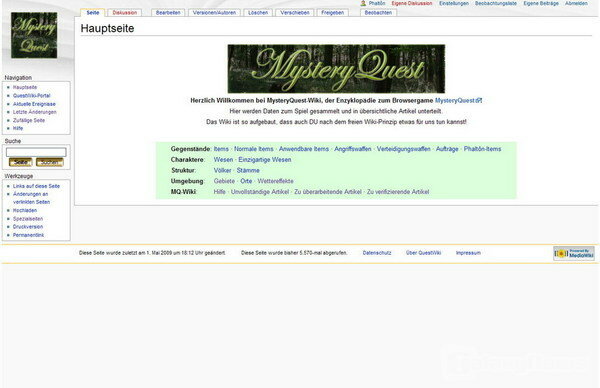Open Wesen link under Charaktere
Image resolution: width=600 pixels, height=388 pixels.
click(x=223, y=160)
